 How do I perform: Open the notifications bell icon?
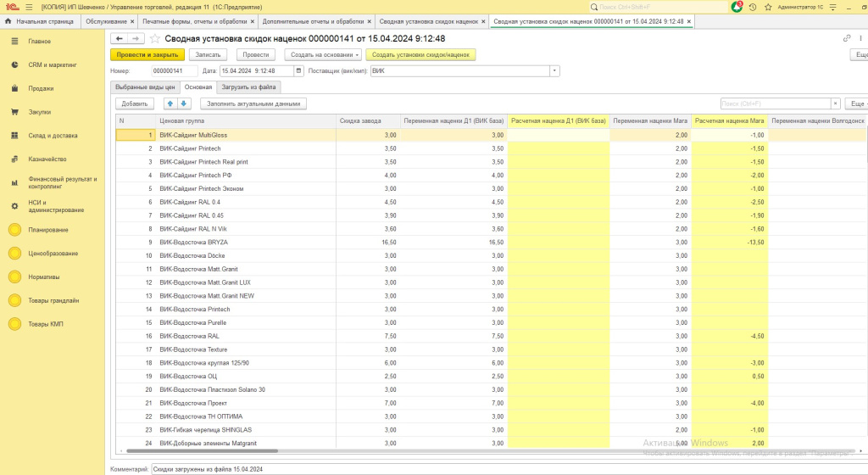coord(737,7)
